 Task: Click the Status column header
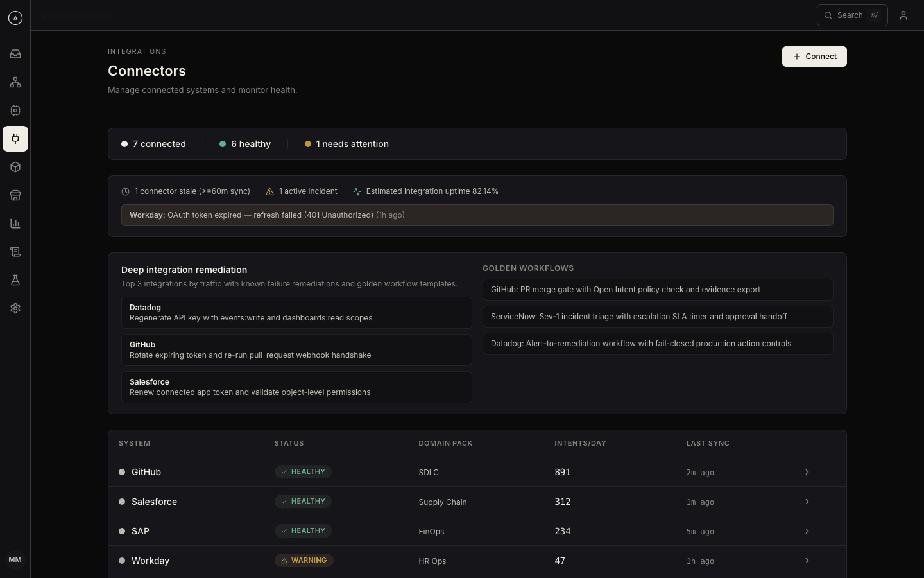(289, 443)
